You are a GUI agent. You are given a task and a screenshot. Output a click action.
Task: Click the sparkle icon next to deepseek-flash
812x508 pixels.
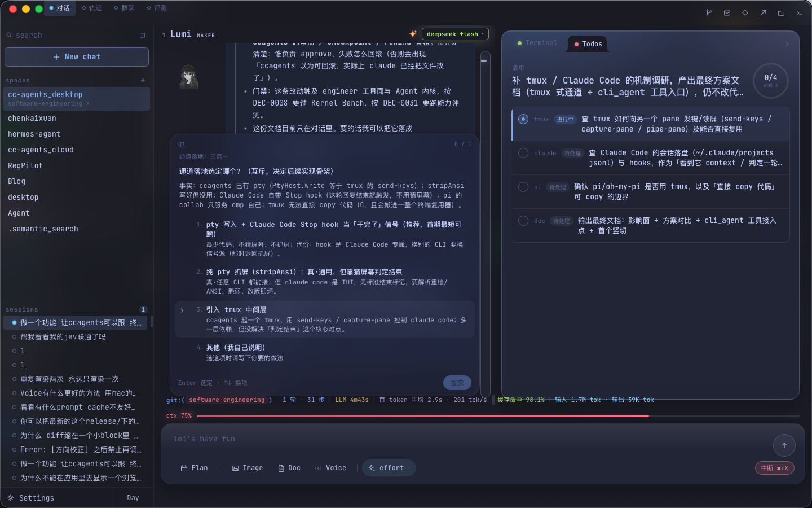tap(413, 34)
